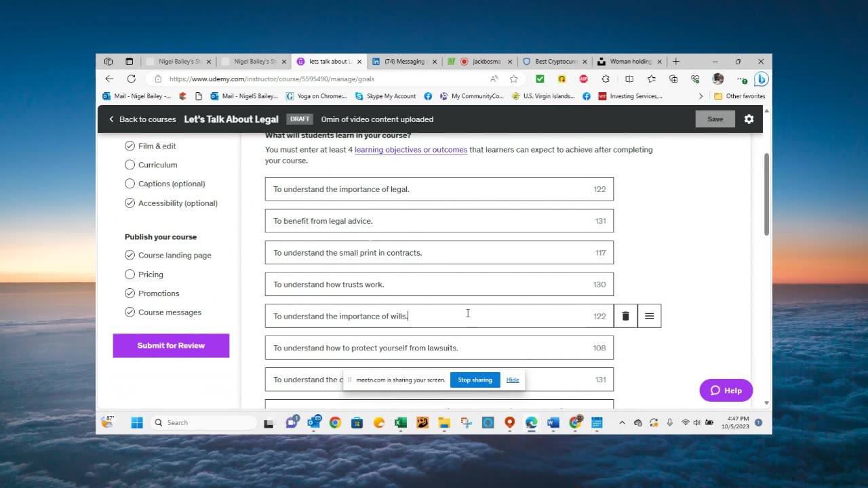Click the browser back arrow
The width and height of the screenshot is (868, 488).
109,79
